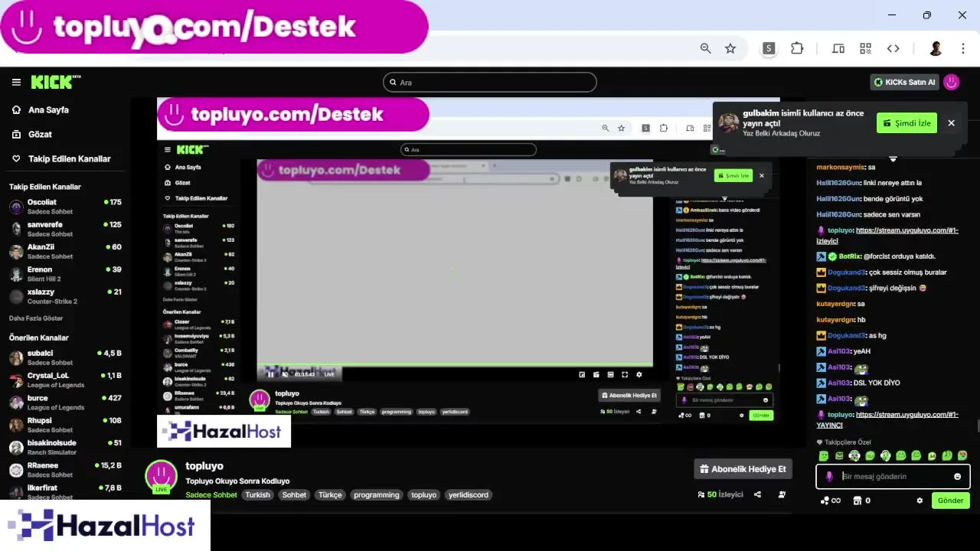Click the 50 İzleyici viewer count

[x=720, y=494]
